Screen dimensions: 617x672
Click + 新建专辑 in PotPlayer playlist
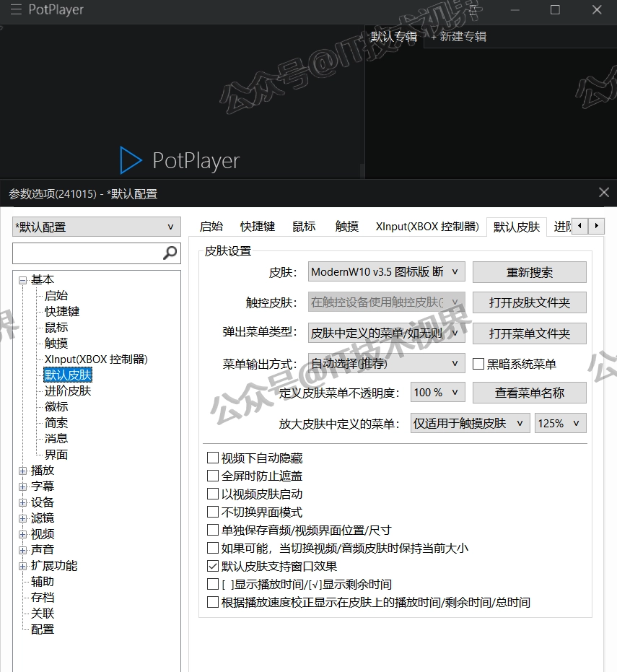point(459,36)
